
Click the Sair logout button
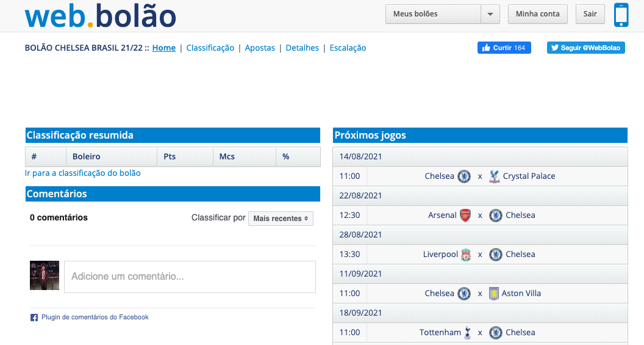click(x=590, y=14)
